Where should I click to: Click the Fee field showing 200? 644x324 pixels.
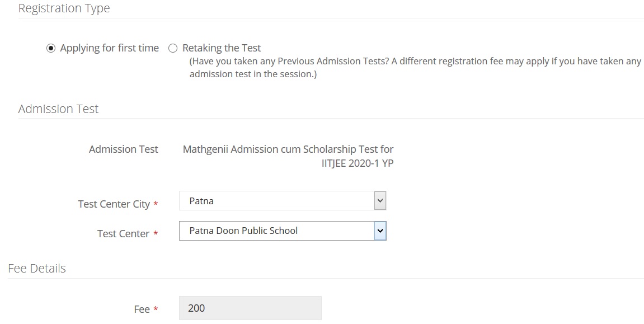coord(250,308)
